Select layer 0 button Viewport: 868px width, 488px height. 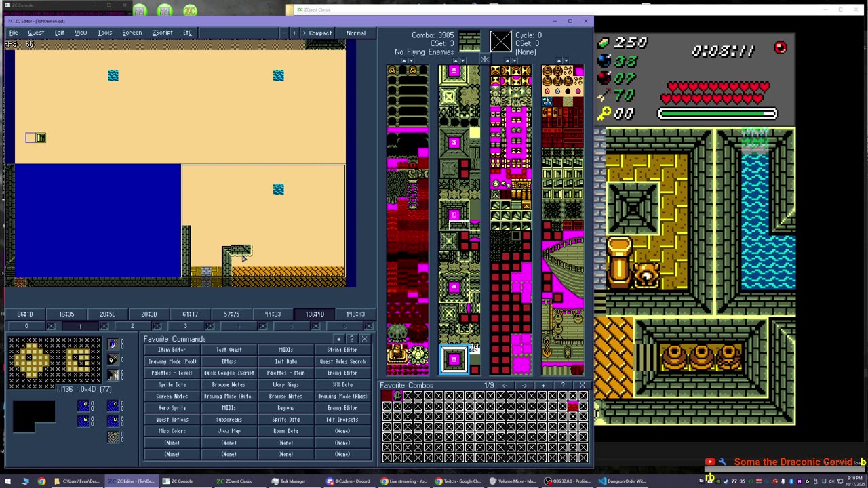pos(26,326)
